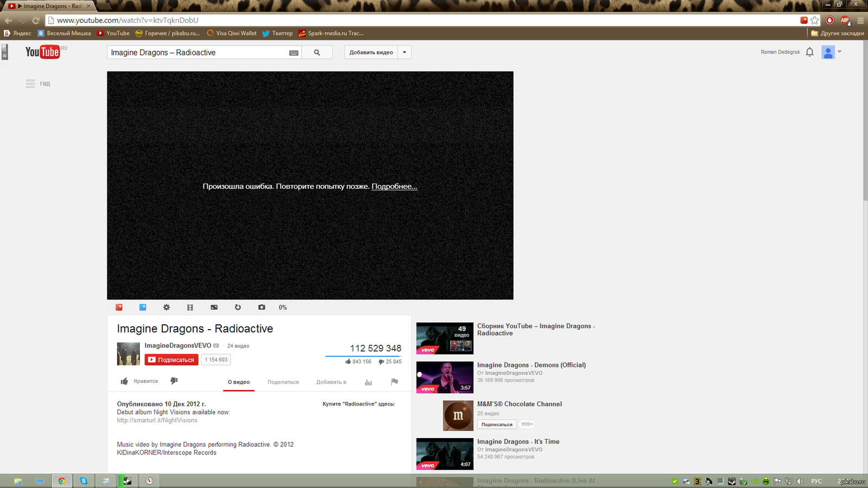Open Imagine Dragons - Demons (Official) link

point(532,365)
